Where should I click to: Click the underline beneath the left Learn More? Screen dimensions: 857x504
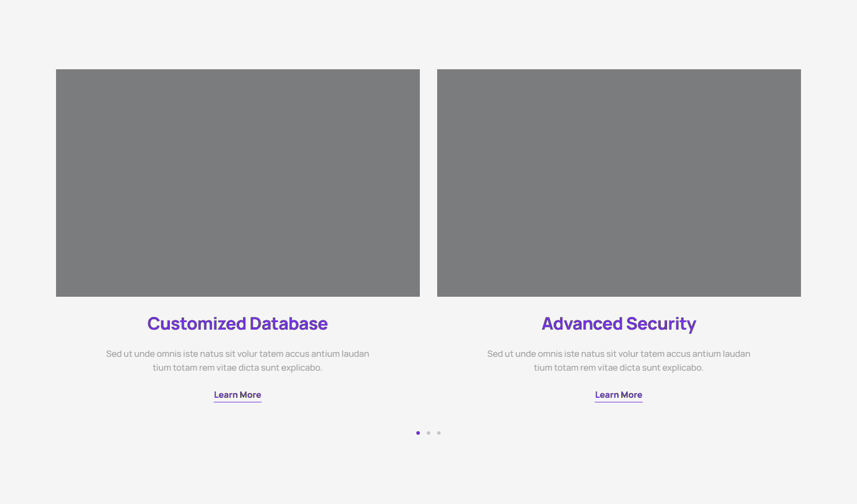pyautogui.click(x=237, y=402)
